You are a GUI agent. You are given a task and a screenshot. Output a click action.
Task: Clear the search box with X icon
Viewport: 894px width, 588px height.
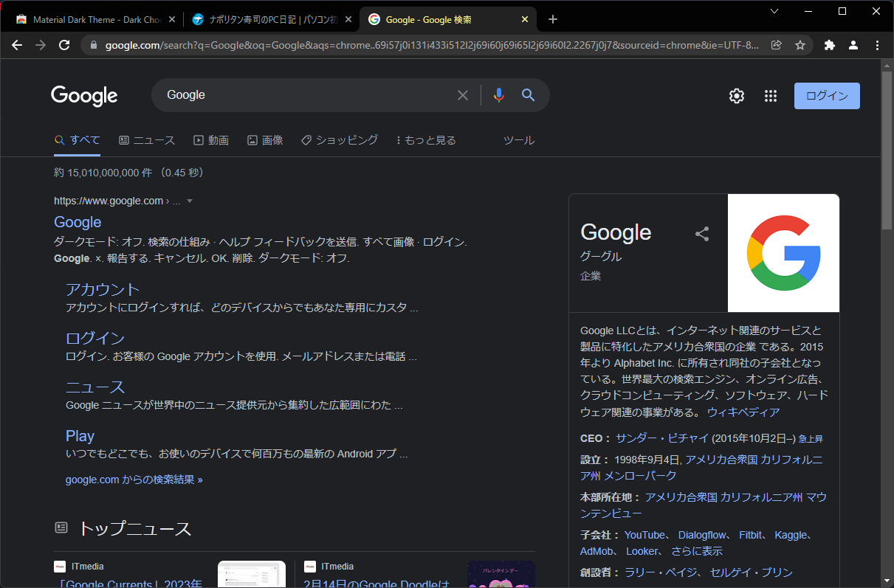[x=463, y=95]
